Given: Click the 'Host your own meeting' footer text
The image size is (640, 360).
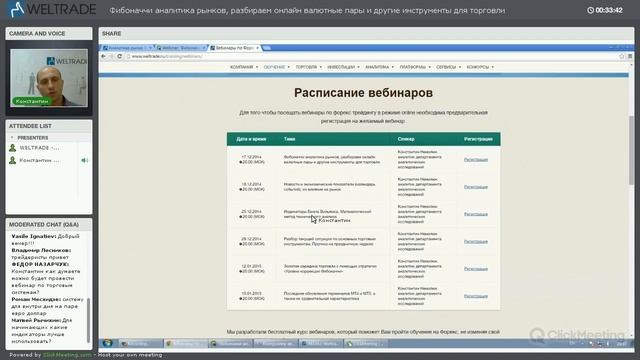Looking at the screenshot, I should coord(130,355).
